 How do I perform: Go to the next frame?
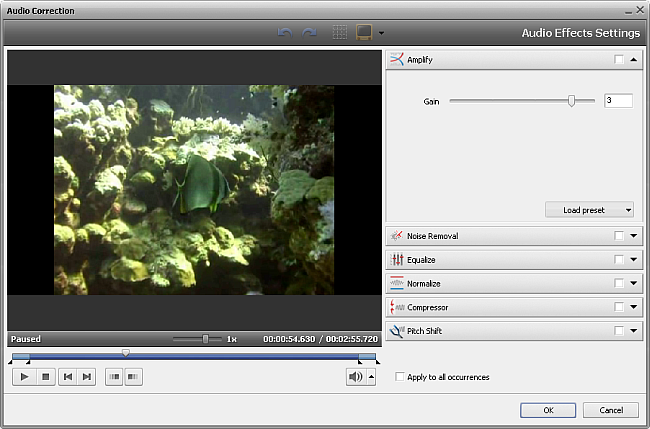pos(87,377)
